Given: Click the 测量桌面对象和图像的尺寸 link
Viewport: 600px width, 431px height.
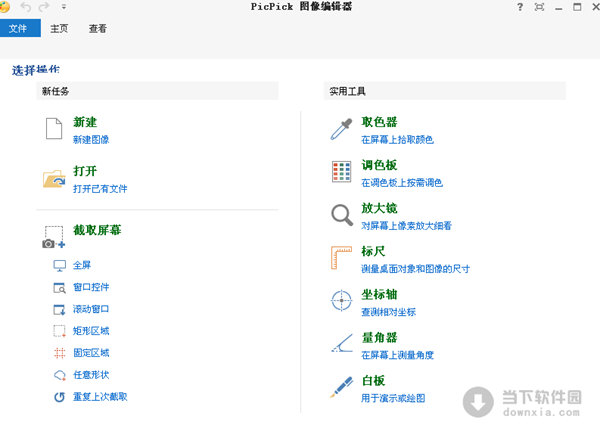Looking at the screenshot, I should point(416,269).
